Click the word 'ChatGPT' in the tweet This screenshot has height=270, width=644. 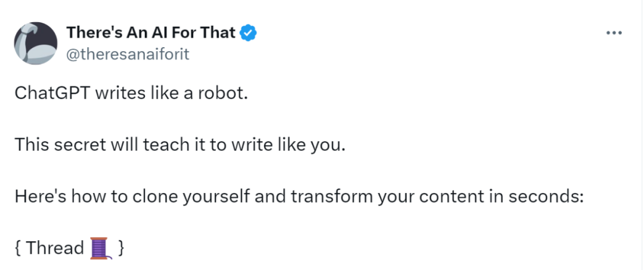(53, 94)
